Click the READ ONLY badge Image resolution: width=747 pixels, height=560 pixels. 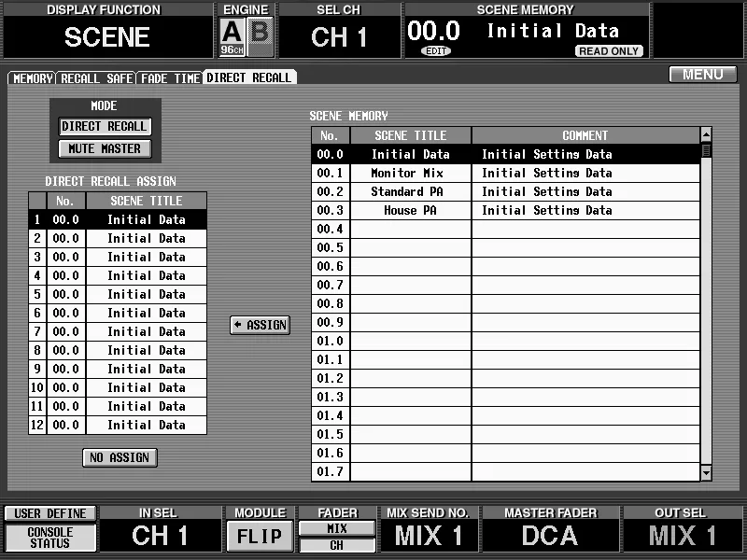(609, 51)
